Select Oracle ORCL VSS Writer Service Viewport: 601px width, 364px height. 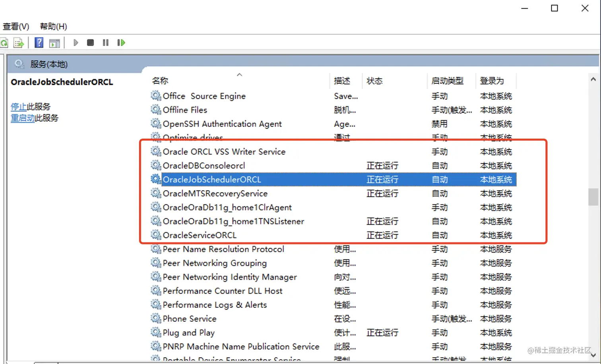(x=333, y=152)
